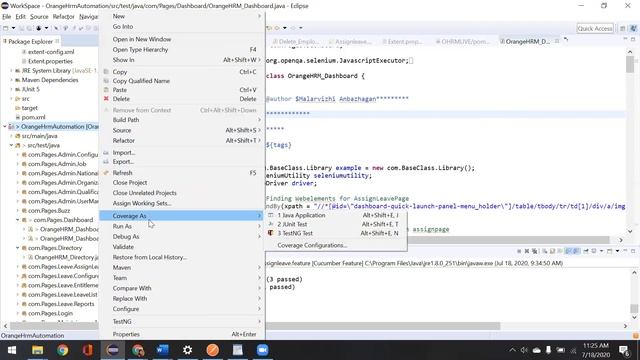Expand the com.Pages.Login package

tap(18, 313)
